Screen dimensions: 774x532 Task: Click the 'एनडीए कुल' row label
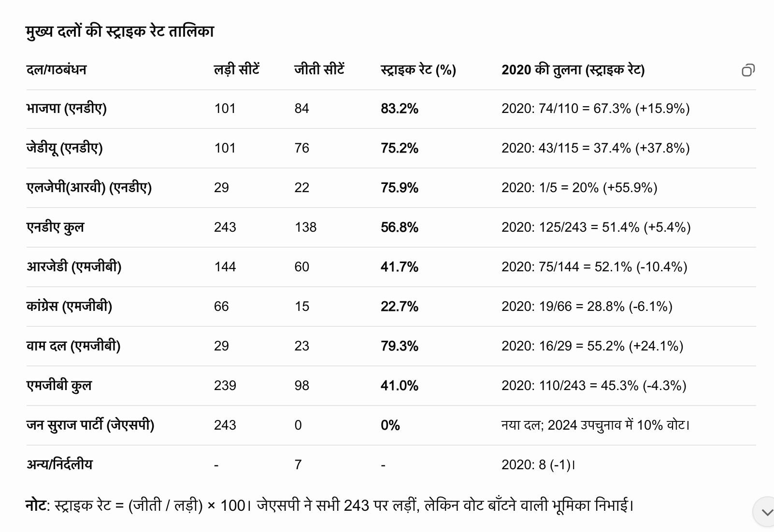tap(56, 227)
